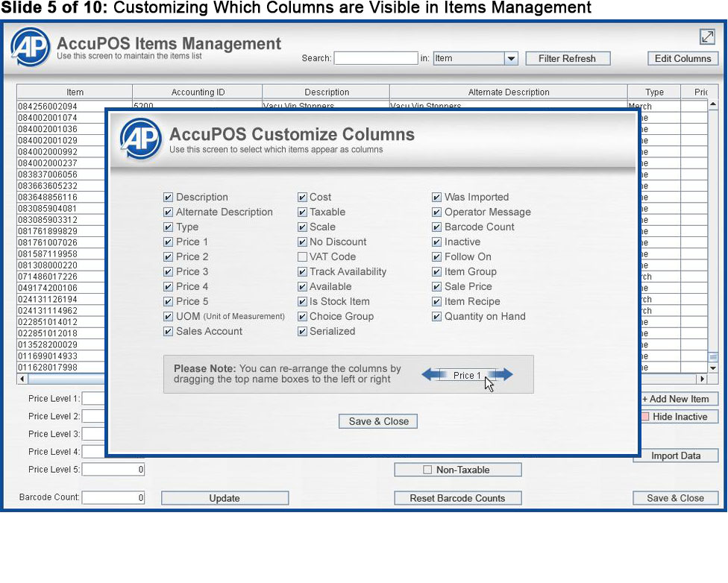The height and width of the screenshot is (583, 728).
Task: Toggle the UOM (Unit of Measurement) checkbox
Action: click(x=168, y=317)
